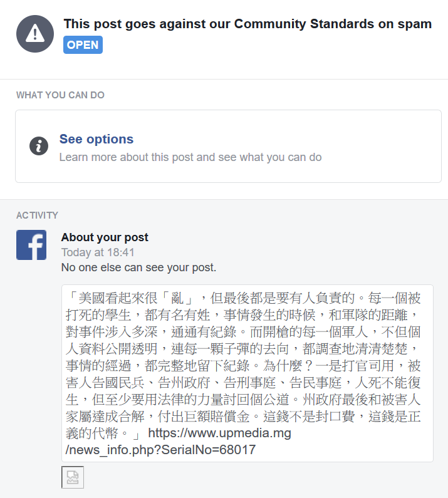Click the news_info.php?SerialNo=68017 URL line
Screen dimensions: 448x498
coord(160,450)
